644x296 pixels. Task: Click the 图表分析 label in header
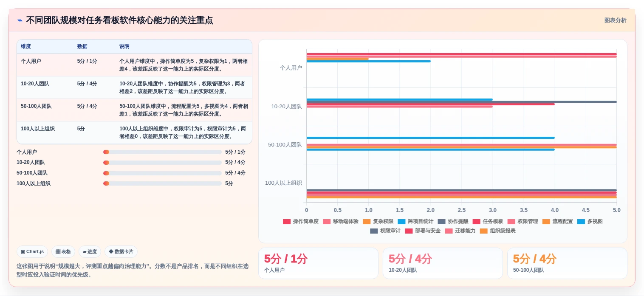point(615,20)
